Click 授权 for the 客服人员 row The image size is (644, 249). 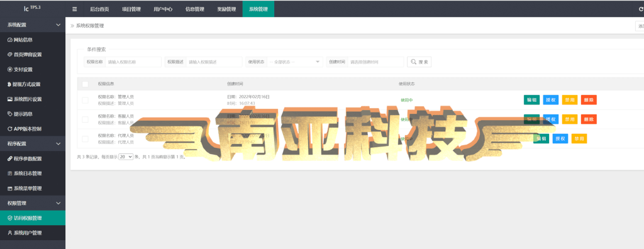click(551, 119)
